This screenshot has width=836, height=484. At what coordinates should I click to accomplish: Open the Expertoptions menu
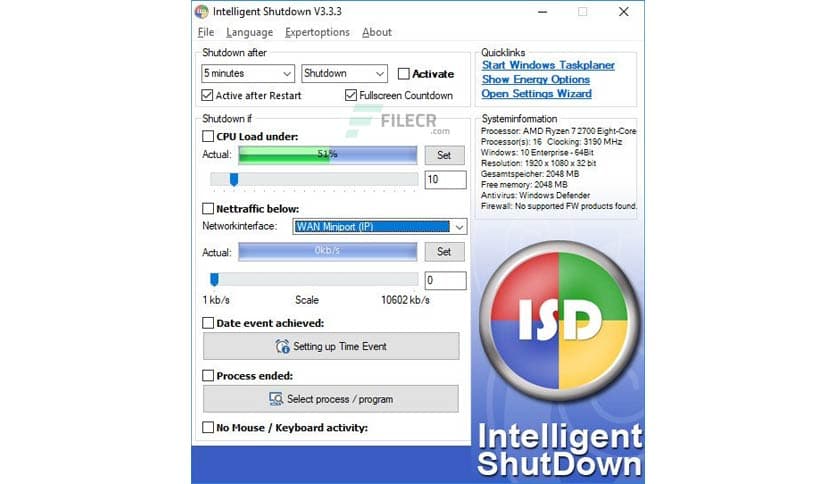coord(317,32)
